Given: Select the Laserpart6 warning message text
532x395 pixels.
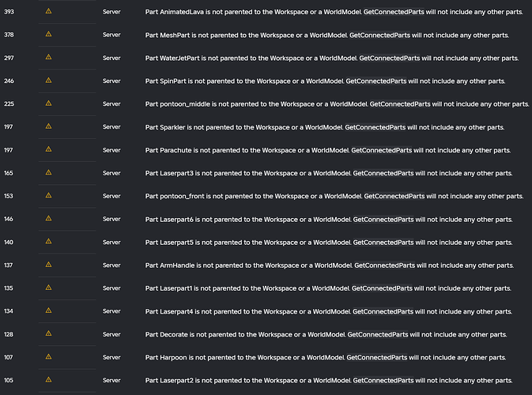Looking at the screenshot, I should pos(328,219).
